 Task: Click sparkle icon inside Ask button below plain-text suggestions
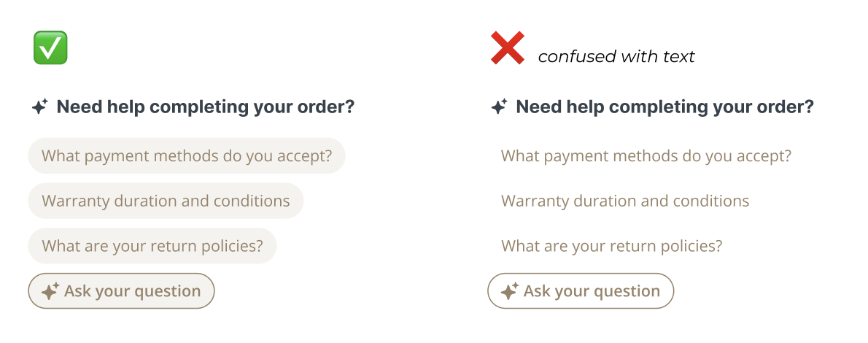click(x=509, y=291)
